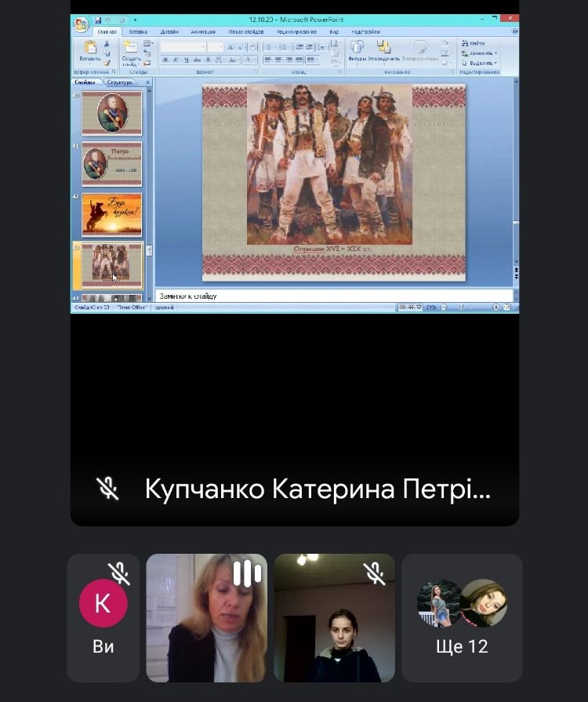This screenshot has height=702, width=588.
Task: Close the slides pane with X button
Action: [147, 82]
